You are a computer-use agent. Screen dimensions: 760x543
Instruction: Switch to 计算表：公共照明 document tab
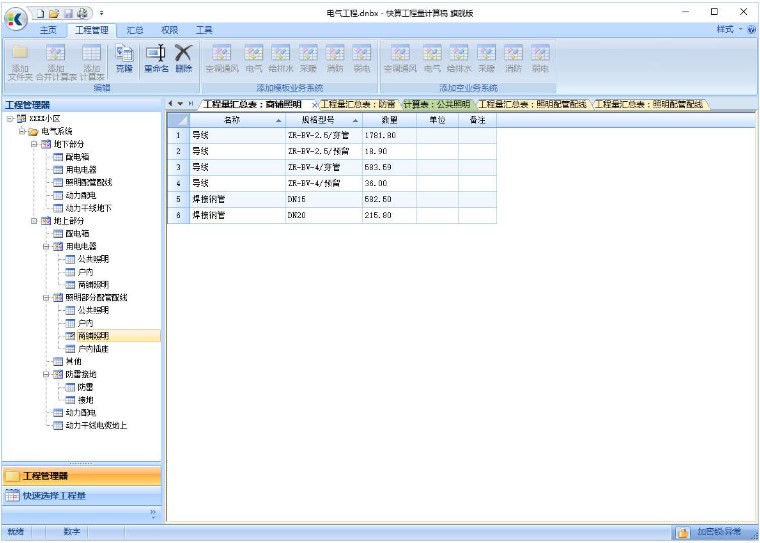[x=435, y=104]
